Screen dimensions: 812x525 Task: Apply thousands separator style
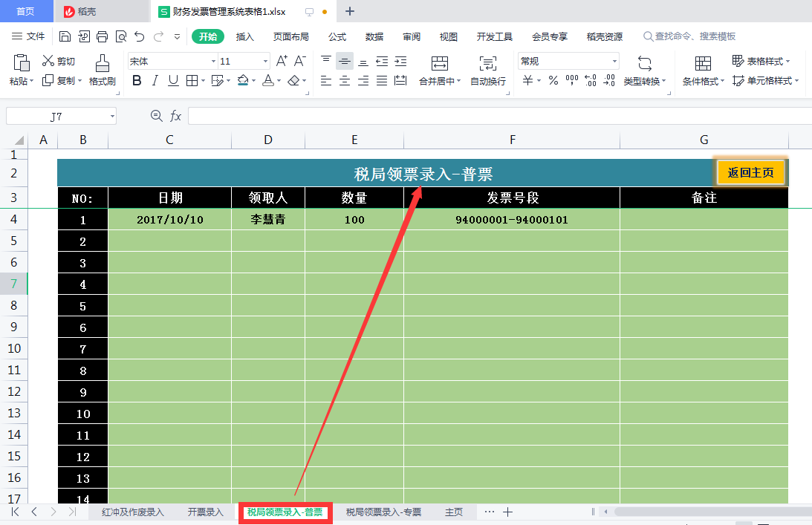(x=572, y=80)
